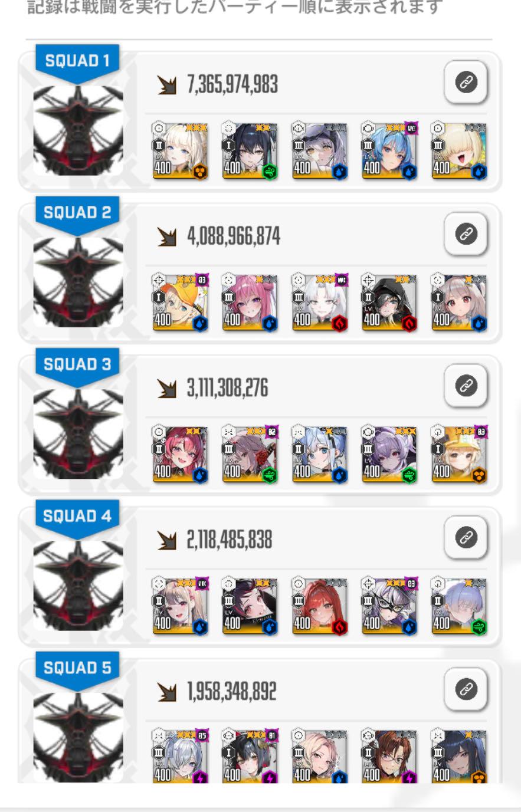Pick the yellow-helmet character in Squad 3

click(x=458, y=454)
